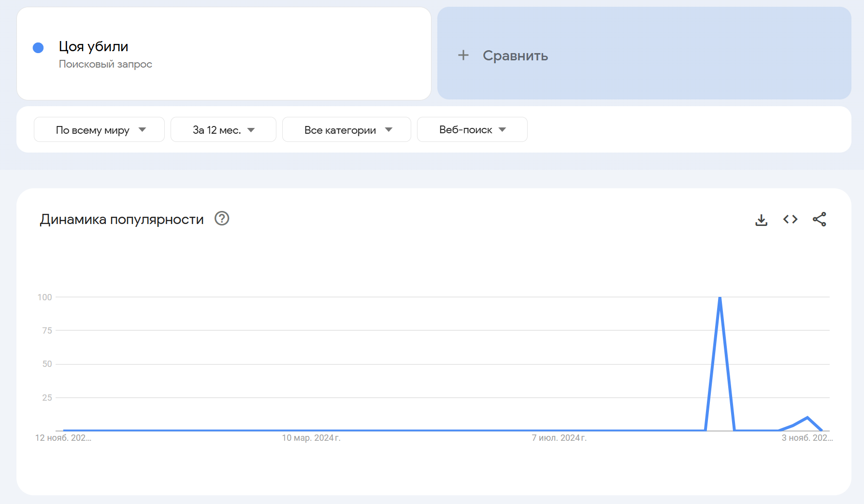The image size is (864, 504).
Task: Click the Динамика популярности heading
Action: [122, 220]
